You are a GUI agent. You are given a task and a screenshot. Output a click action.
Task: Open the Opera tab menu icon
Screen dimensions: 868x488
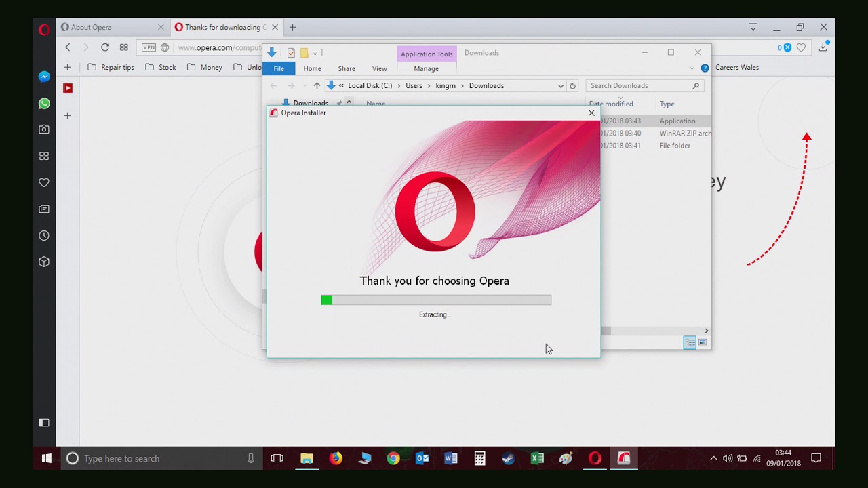(753, 27)
